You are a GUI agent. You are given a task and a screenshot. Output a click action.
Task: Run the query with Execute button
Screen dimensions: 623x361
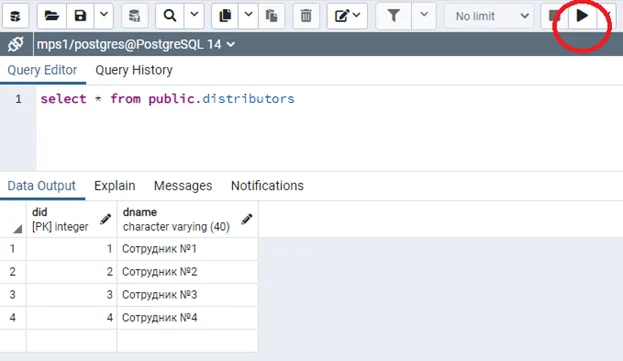(582, 16)
